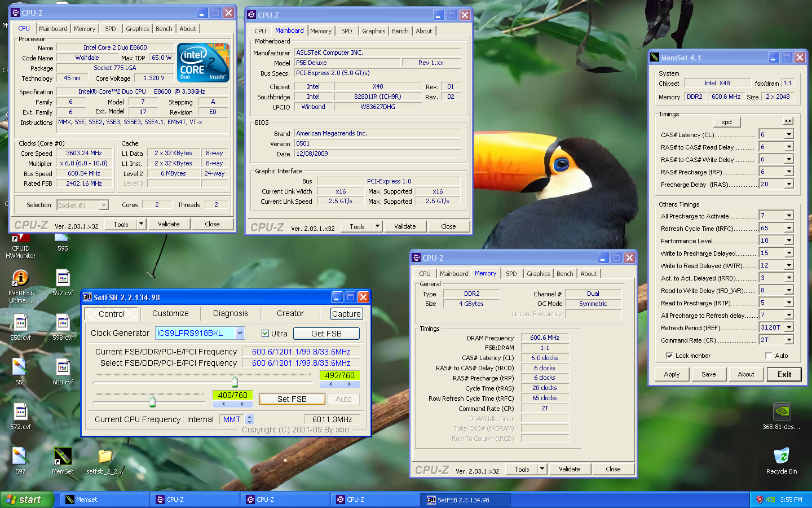The image size is (812, 508).
Task: Open Refresh Period (tREF) dropdown
Action: pyautogui.click(x=789, y=327)
